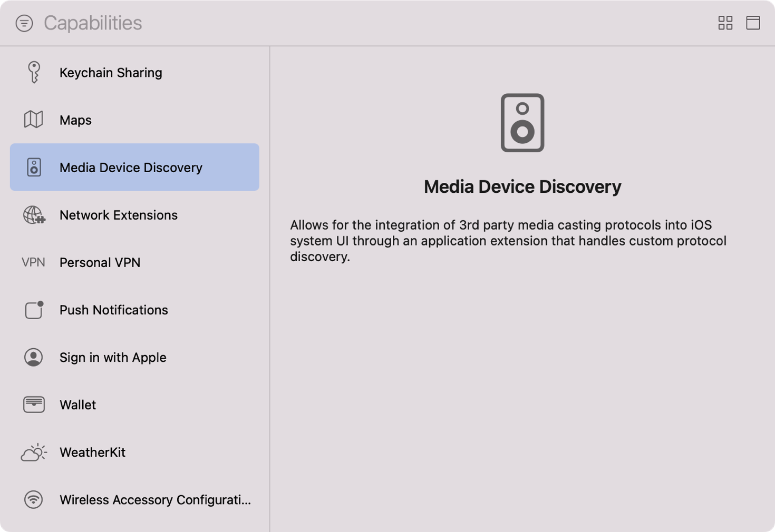This screenshot has height=532, width=775.
Task: Toggle the split view panel
Action: pyautogui.click(x=753, y=23)
